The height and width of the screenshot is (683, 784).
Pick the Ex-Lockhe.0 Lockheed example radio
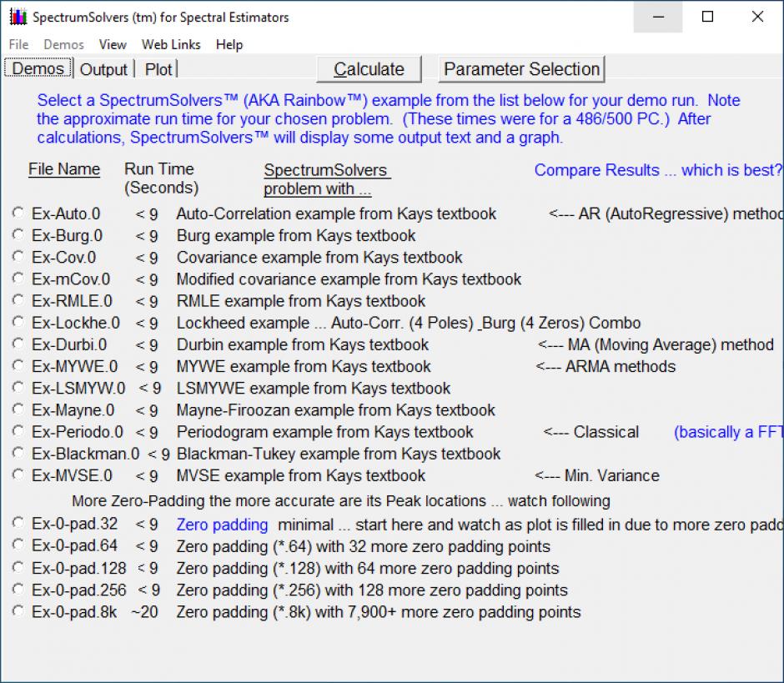[x=18, y=322]
